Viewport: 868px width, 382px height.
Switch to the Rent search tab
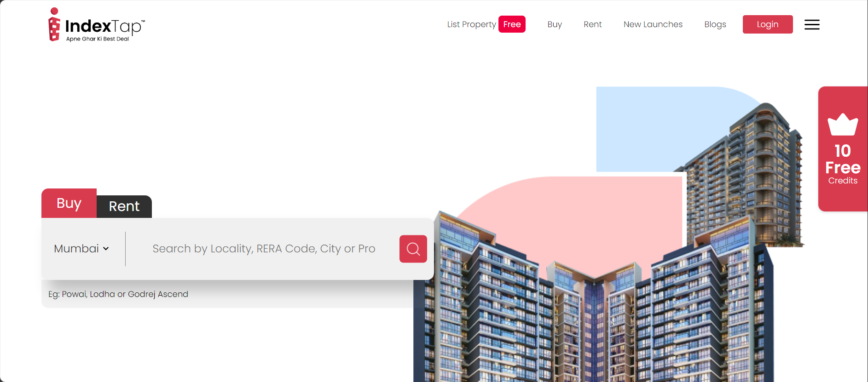click(124, 206)
